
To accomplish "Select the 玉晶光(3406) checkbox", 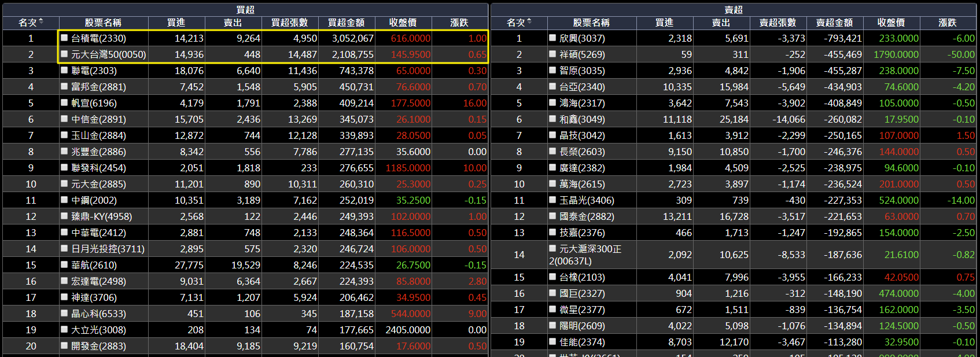I will point(553,200).
